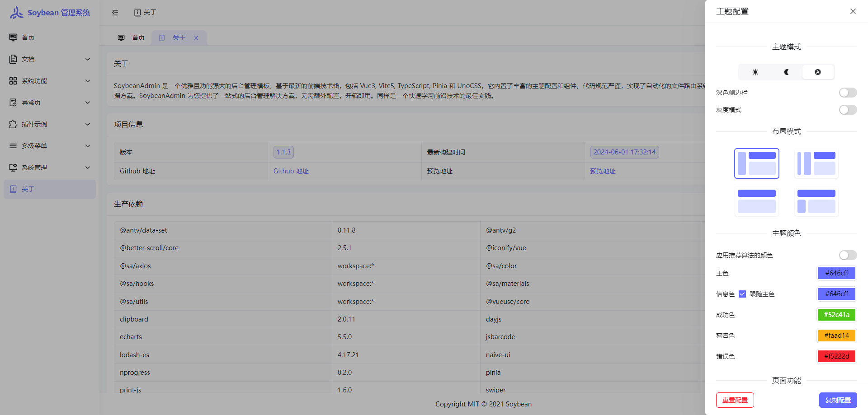The width and height of the screenshot is (868, 415).
Task: Click the 复制配置 button
Action: (838, 400)
